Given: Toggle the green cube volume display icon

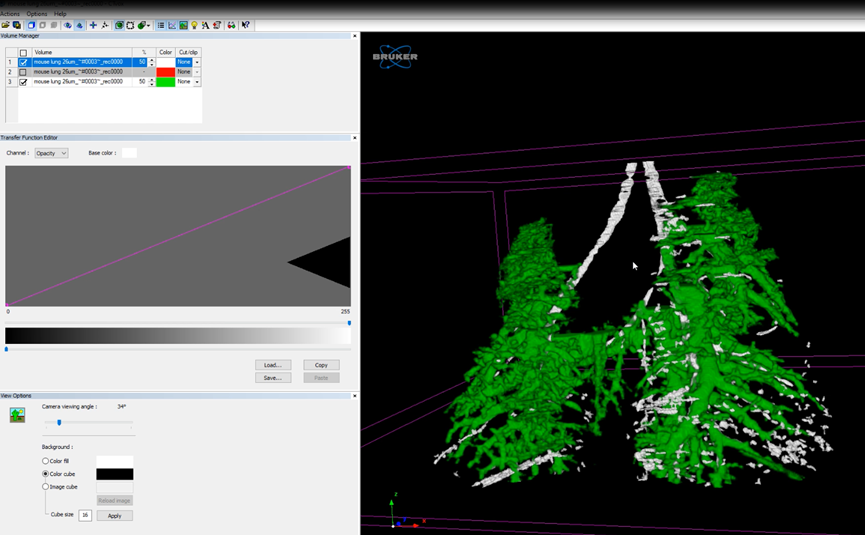Looking at the screenshot, I should point(119,25).
